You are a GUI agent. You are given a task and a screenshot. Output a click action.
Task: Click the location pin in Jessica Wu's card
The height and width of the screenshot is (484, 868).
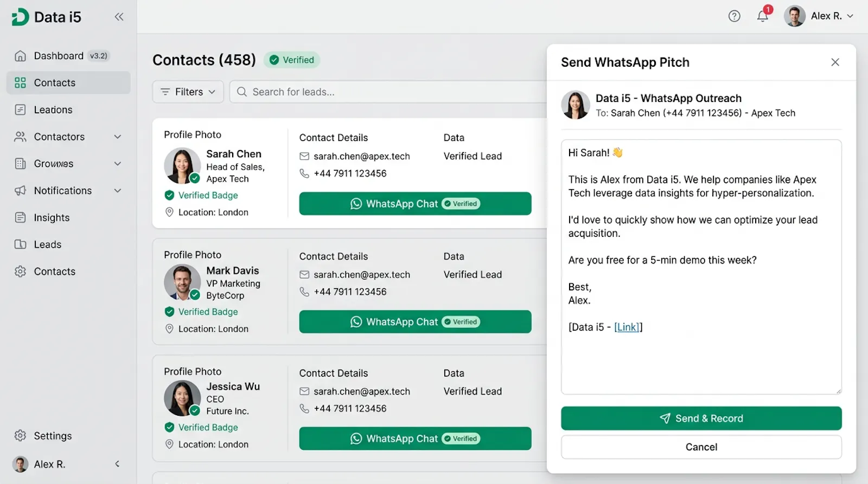(x=169, y=444)
